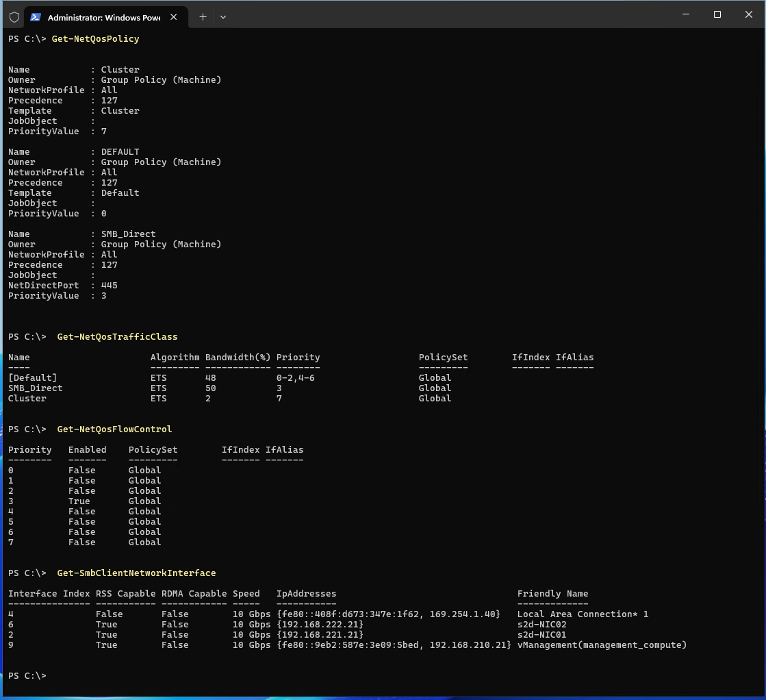Close the Windows Terminal window
Screen dimensions: 766x700
748,14
